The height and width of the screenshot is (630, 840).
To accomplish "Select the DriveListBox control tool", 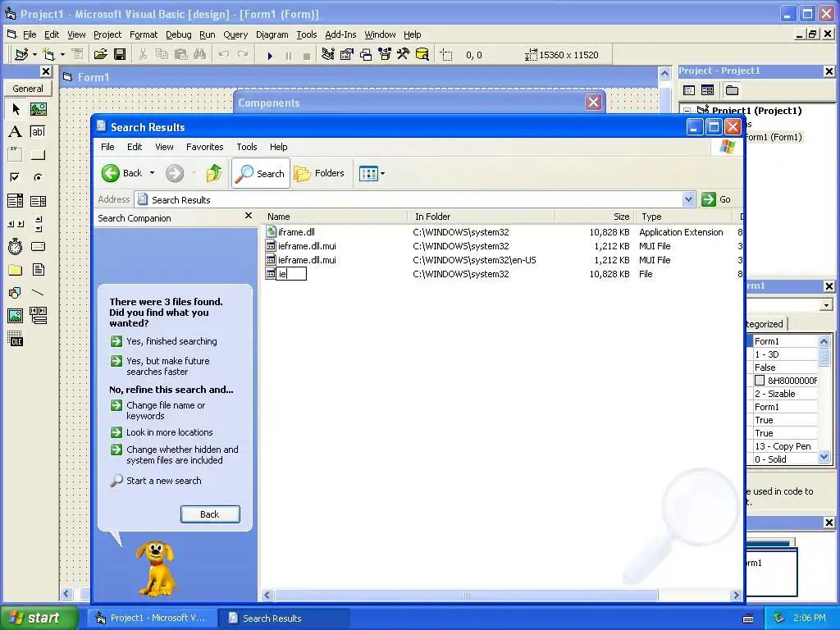I will [x=38, y=246].
